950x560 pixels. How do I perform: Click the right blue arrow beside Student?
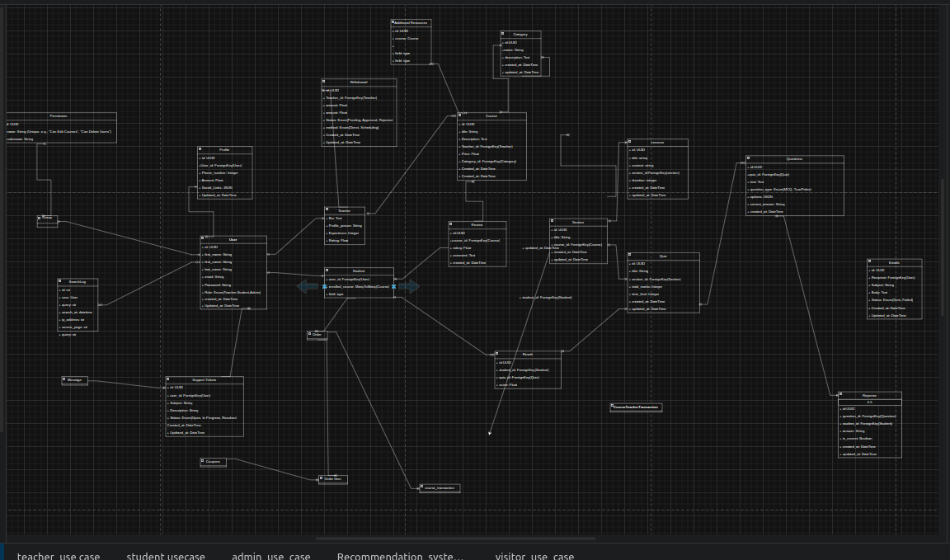coord(409,286)
